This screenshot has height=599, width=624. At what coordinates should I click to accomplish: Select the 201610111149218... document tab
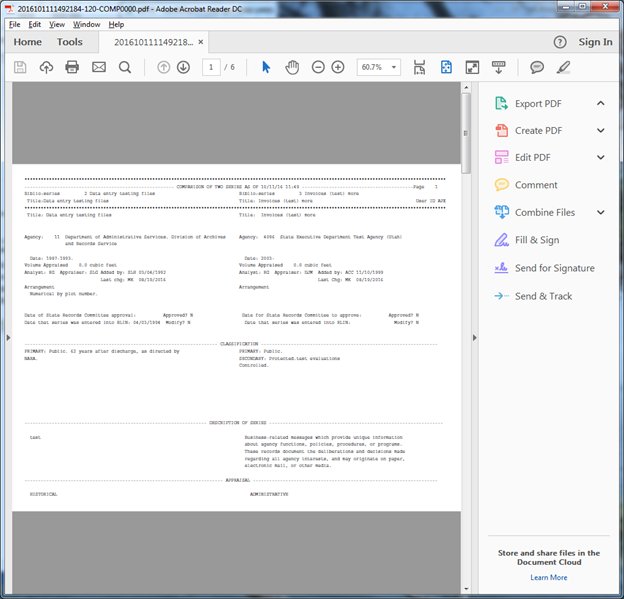pos(154,42)
